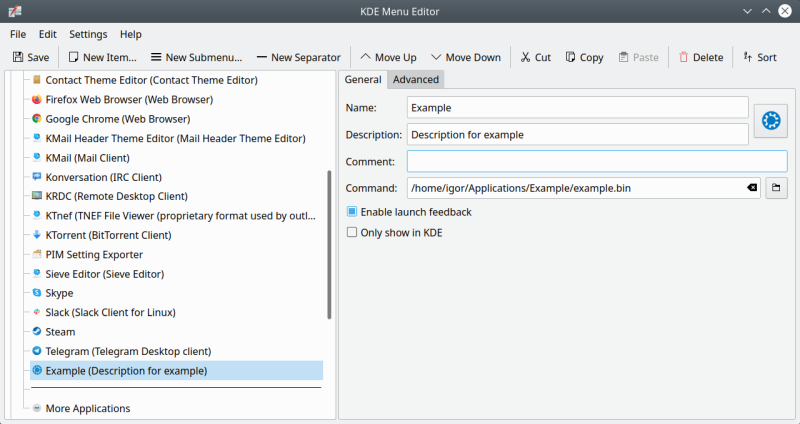The height and width of the screenshot is (424, 800).
Task: Select Steam in the application list
Action: pyautogui.click(x=60, y=331)
